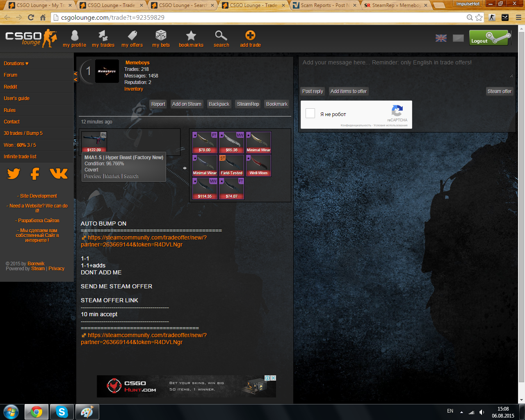
Task: Open the Inventory link of Memeboys
Action: click(x=134, y=89)
